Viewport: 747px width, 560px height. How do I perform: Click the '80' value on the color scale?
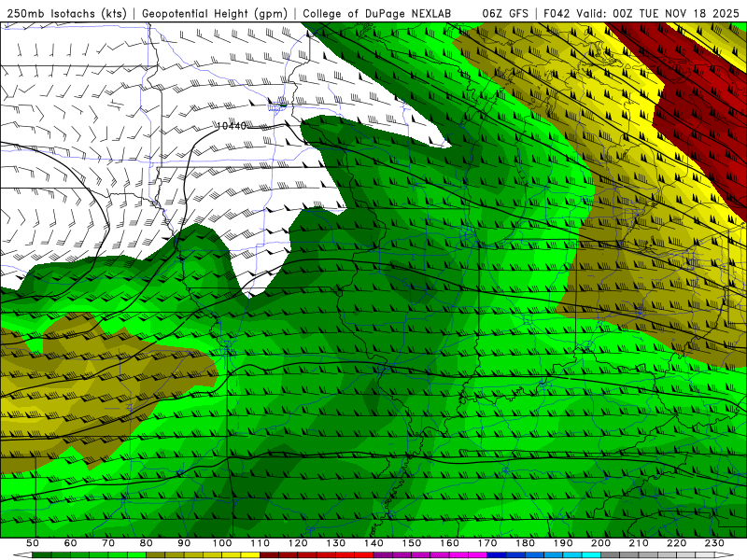147,543
